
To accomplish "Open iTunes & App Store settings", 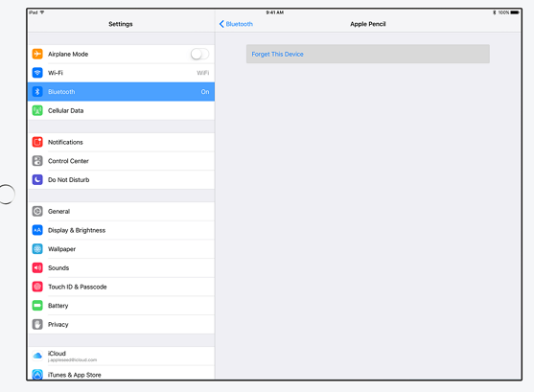I will [121, 373].
